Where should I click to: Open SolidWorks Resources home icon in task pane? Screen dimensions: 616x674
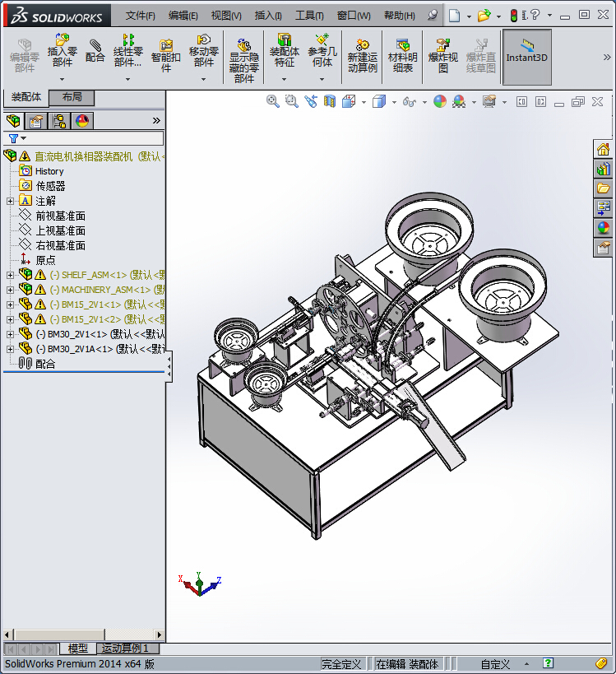pos(603,149)
